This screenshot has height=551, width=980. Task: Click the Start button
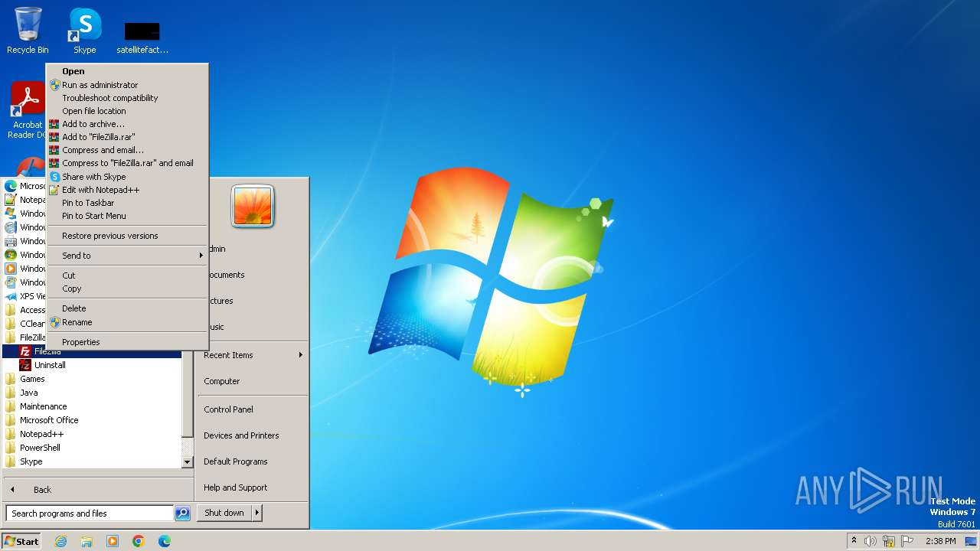[21, 541]
